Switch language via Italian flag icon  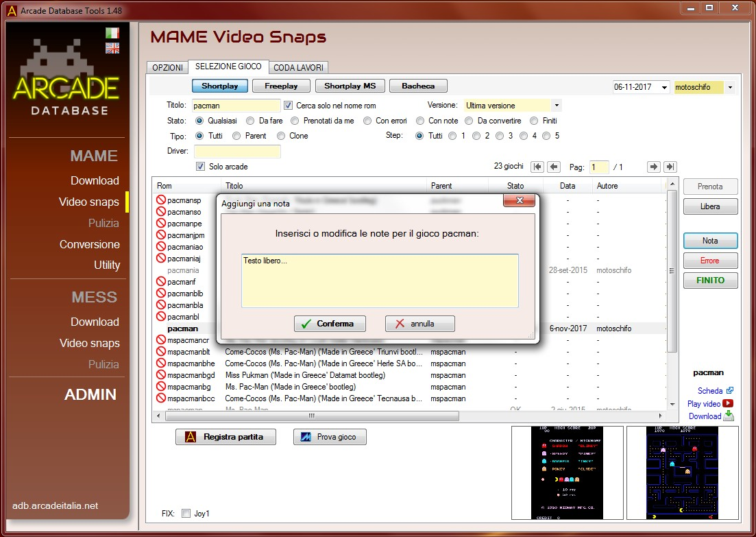[112, 33]
